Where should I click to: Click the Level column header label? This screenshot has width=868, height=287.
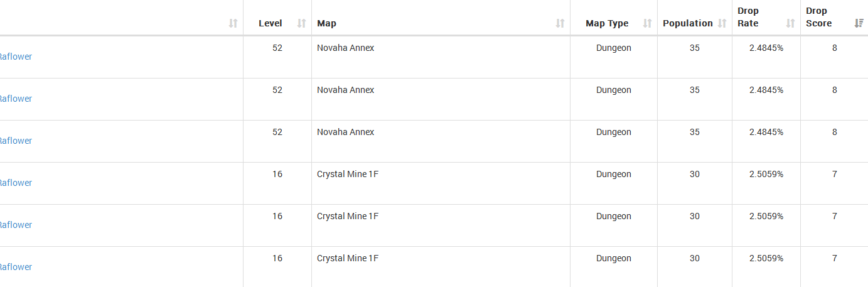270,23
